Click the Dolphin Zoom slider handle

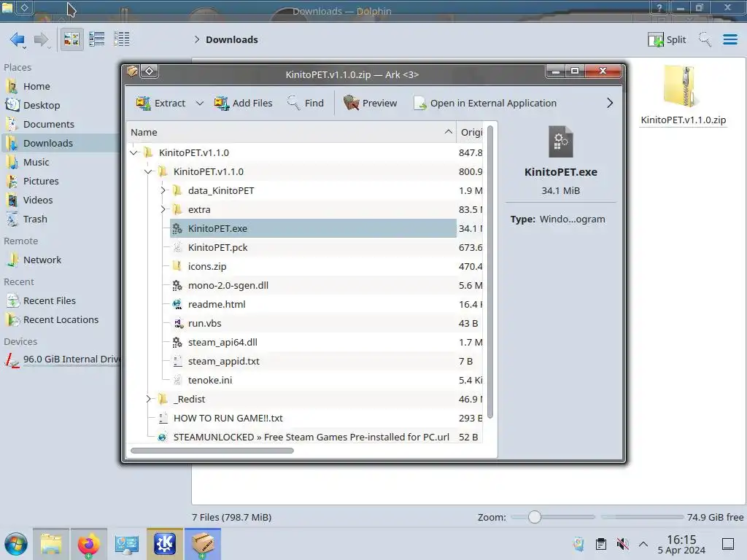pyautogui.click(x=535, y=517)
